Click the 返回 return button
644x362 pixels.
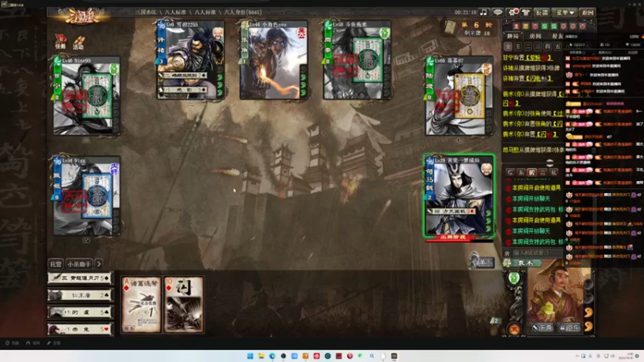click(x=588, y=12)
